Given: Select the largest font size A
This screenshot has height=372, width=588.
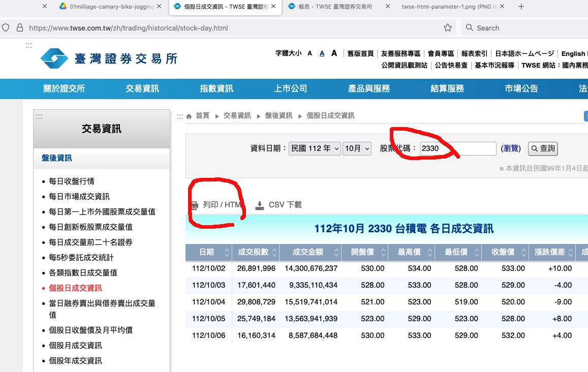Looking at the screenshot, I should 334,53.
